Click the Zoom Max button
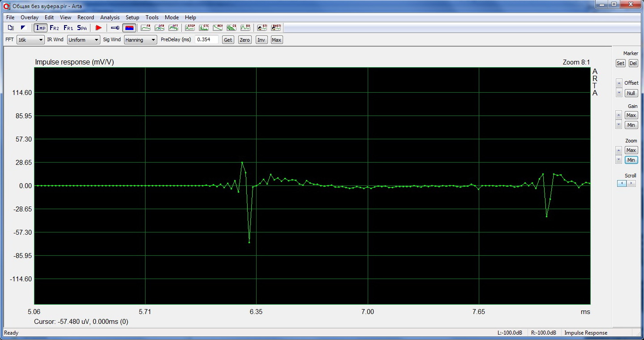 coord(631,150)
